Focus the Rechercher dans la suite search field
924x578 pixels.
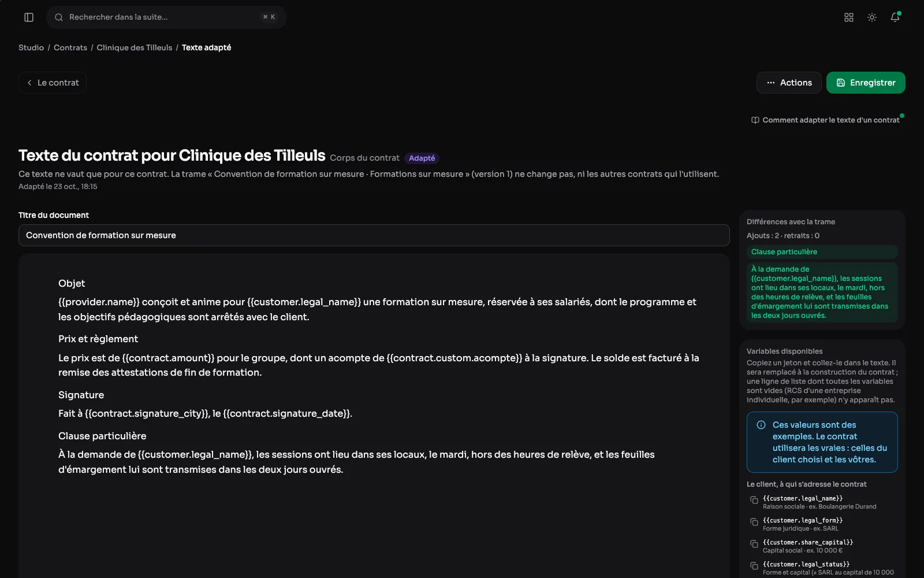(x=166, y=17)
